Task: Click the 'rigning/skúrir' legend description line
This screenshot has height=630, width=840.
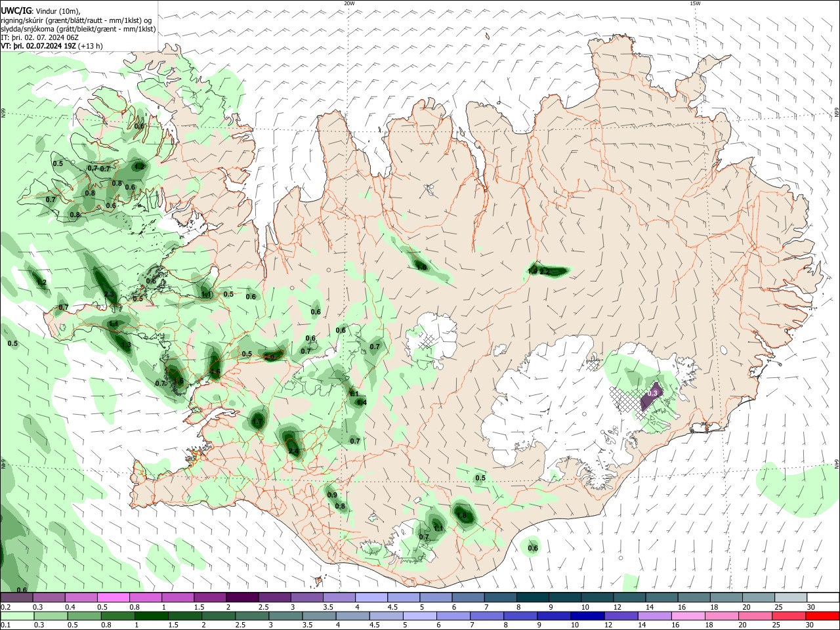Action: (76, 20)
